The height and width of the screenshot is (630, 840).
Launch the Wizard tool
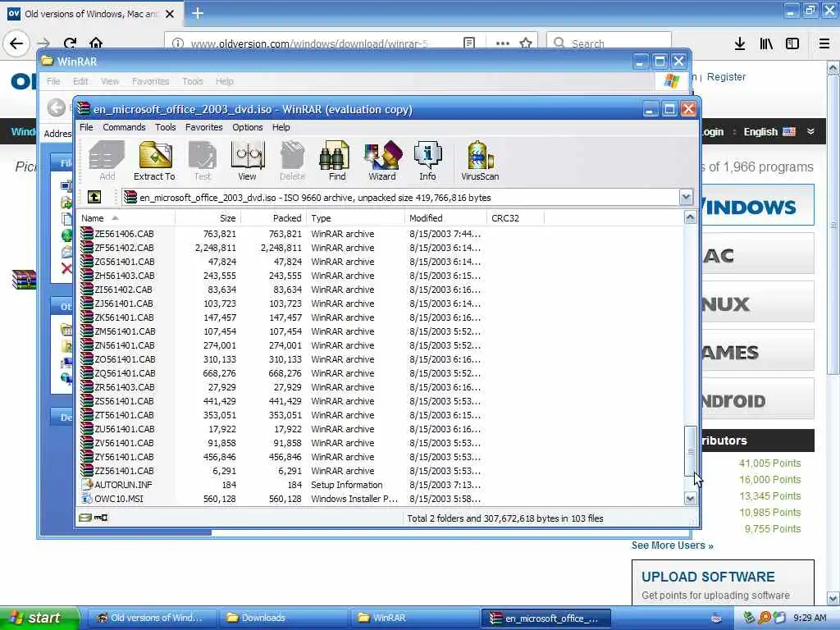tap(382, 160)
